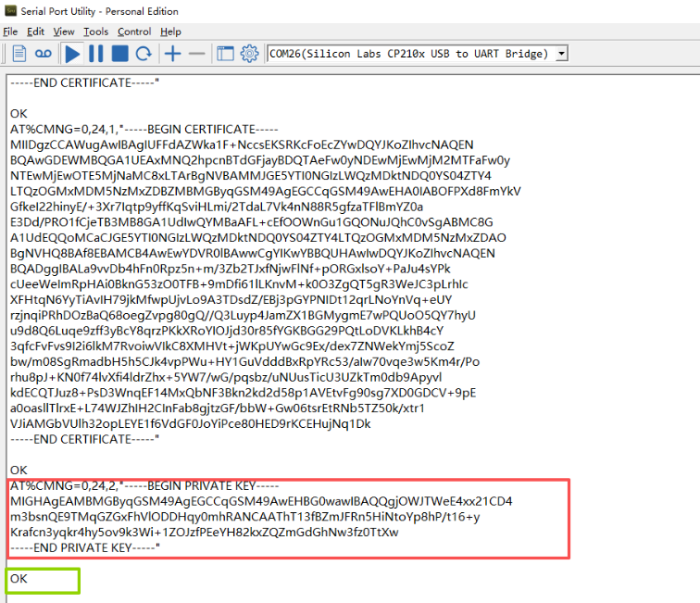Viewport: 700px width, 603px height.
Task: Click the loop/hex mode icon in toolbar
Action: pos(43,54)
